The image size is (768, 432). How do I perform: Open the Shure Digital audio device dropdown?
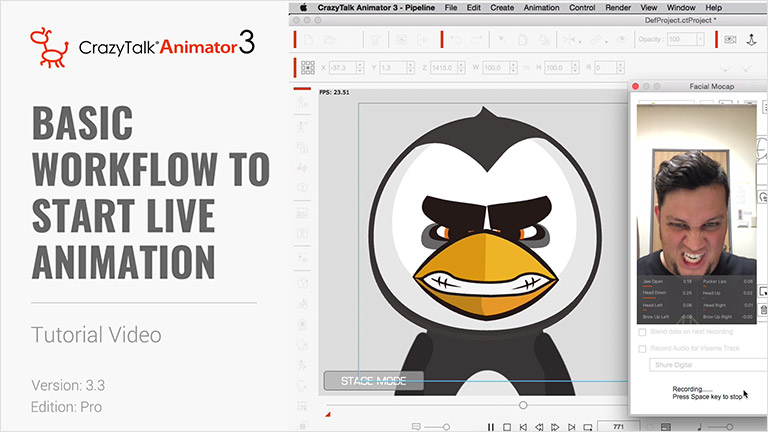(x=708, y=365)
